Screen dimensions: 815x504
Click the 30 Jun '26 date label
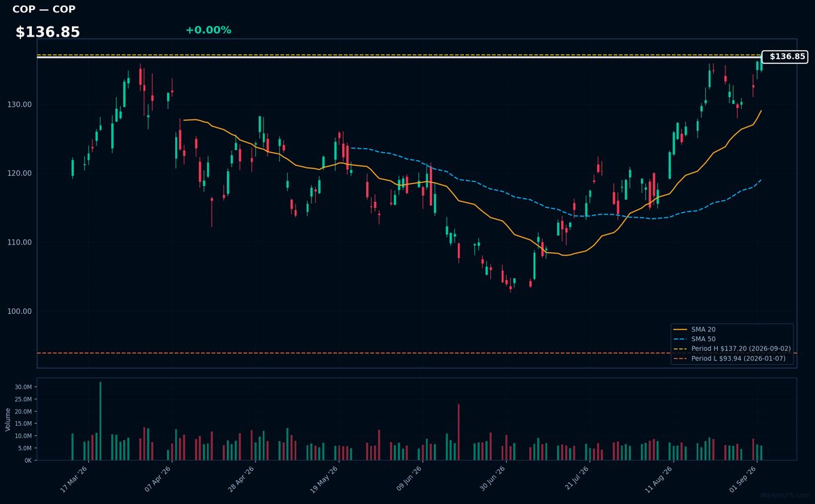point(493,480)
